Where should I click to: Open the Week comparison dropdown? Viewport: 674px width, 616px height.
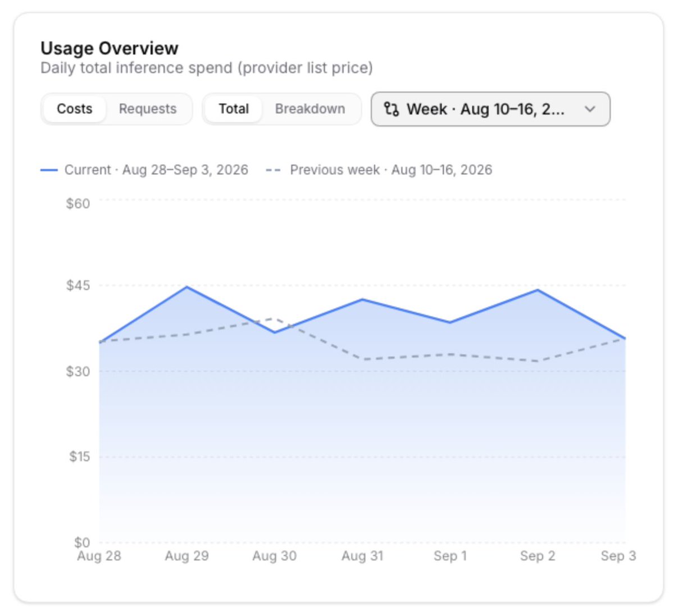pos(490,109)
